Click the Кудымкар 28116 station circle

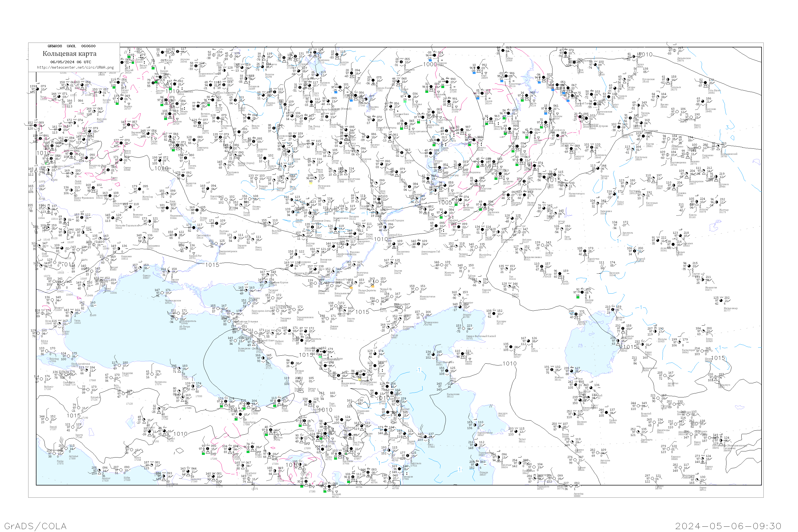[506, 76]
